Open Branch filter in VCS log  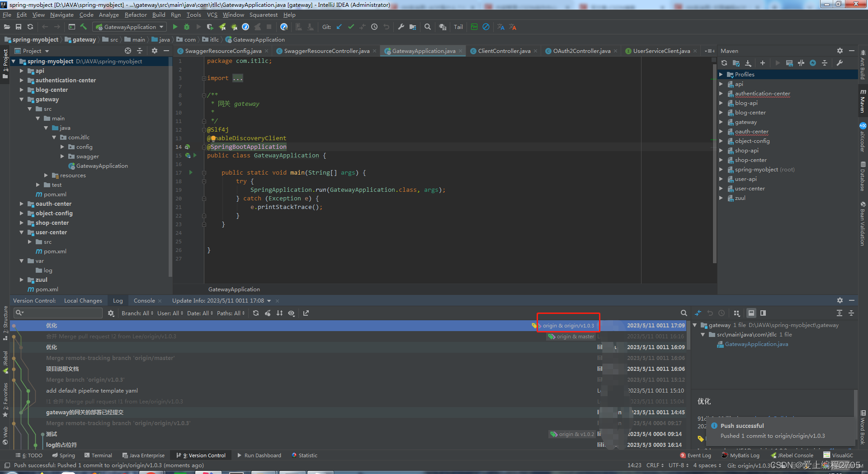[x=137, y=313]
